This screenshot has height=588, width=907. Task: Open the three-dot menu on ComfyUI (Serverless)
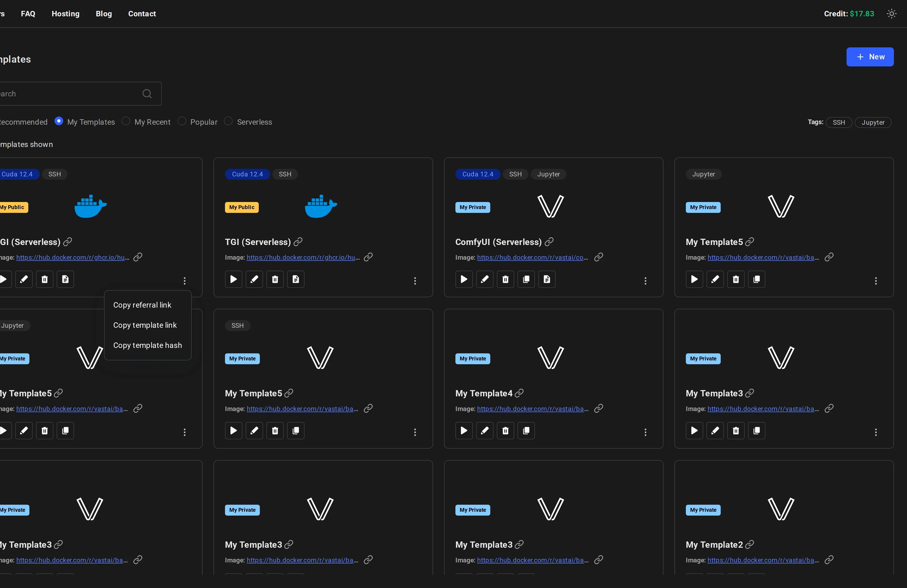tap(645, 281)
